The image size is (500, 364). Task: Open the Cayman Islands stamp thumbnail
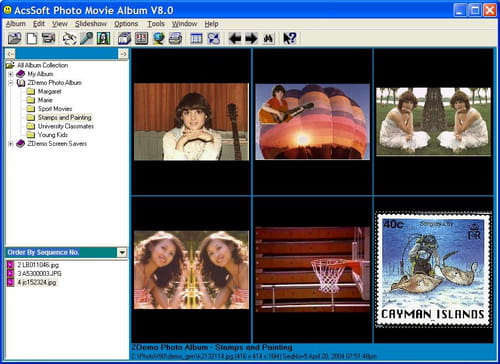tap(433, 270)
